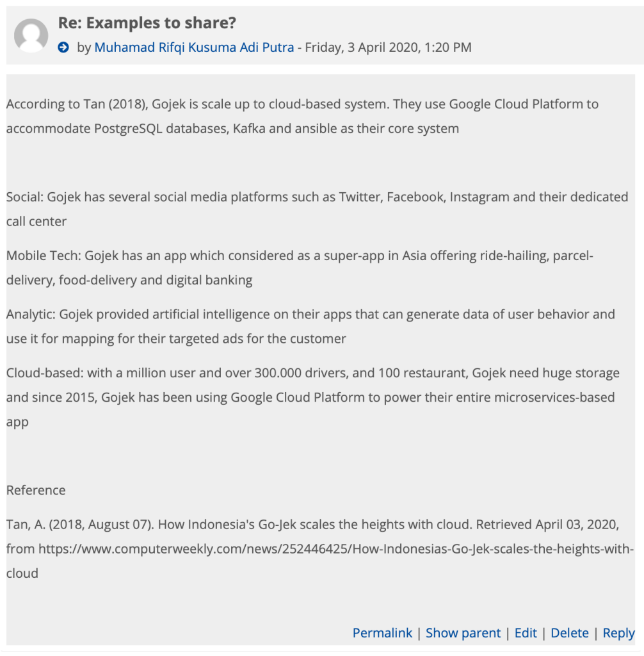This screenshot has height=656, width=644.
Task: Click the blue arrow icon beside author
Action: tap(63, 47)
